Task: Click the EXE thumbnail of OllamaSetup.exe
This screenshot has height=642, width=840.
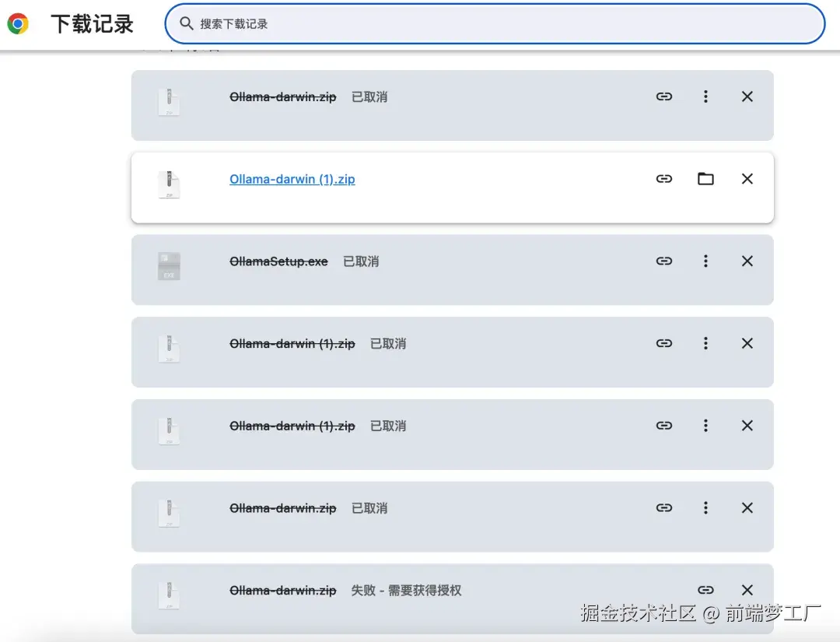Action: pos(170,267)
